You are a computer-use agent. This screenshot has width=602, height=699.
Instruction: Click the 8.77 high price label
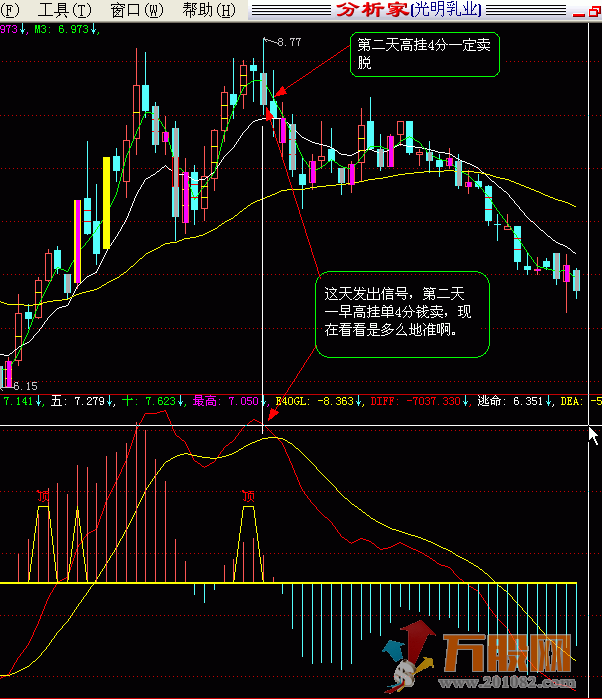coord(289,42)
